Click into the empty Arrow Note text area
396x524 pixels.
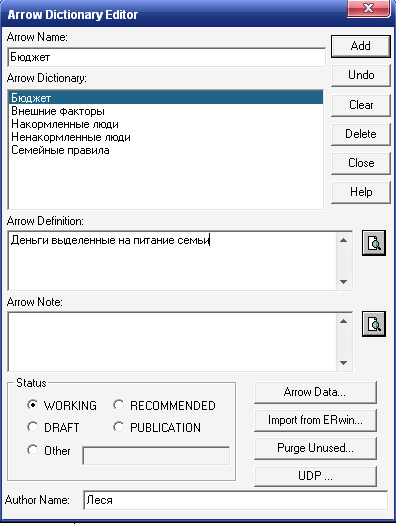pyautogui.click(x=172, y=342)
